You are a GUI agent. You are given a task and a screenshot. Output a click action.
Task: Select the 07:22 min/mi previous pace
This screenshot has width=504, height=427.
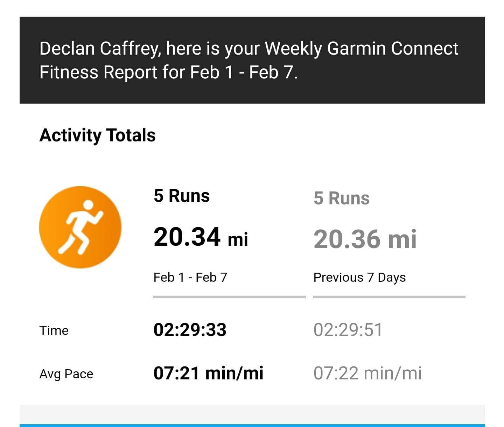[367, 373]
